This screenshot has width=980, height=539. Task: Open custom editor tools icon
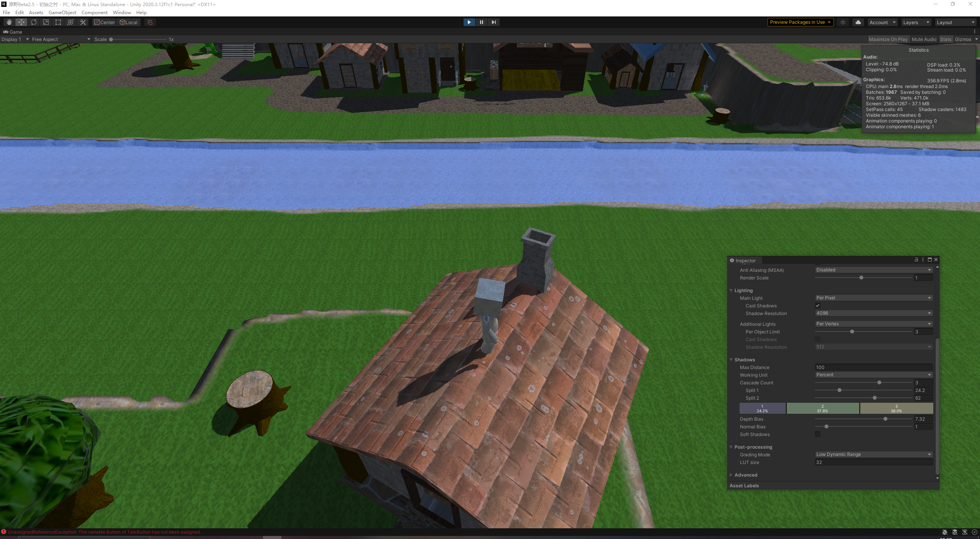[83, 22]
